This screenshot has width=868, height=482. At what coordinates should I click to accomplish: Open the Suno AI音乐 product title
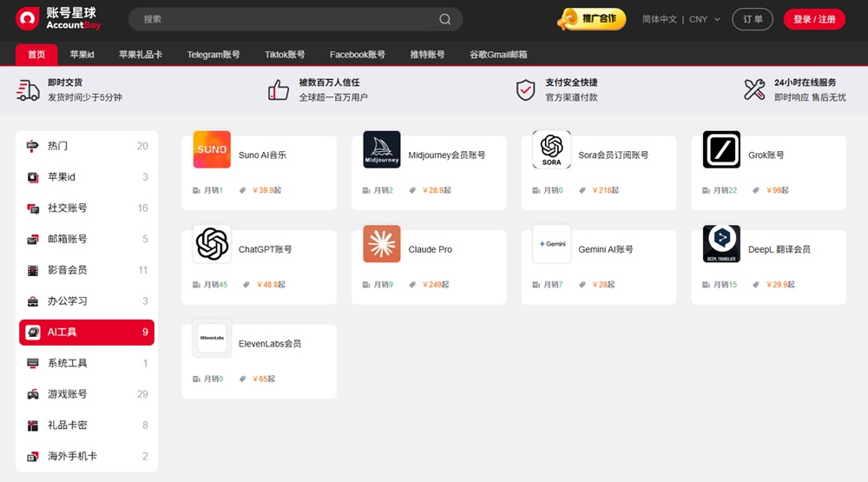pos(262,155)
